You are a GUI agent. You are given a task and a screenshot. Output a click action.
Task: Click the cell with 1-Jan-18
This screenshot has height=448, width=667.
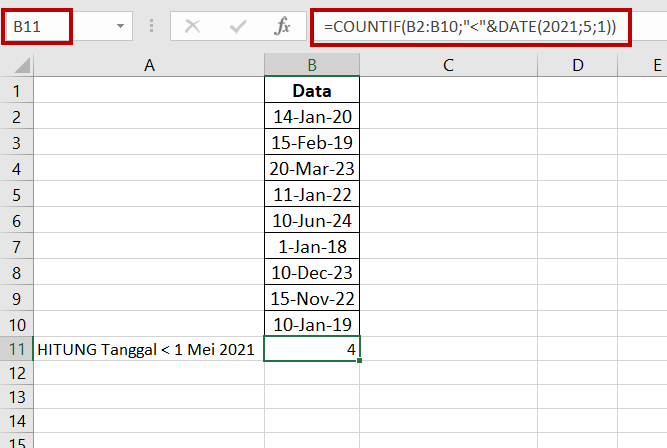coord(312,246)
